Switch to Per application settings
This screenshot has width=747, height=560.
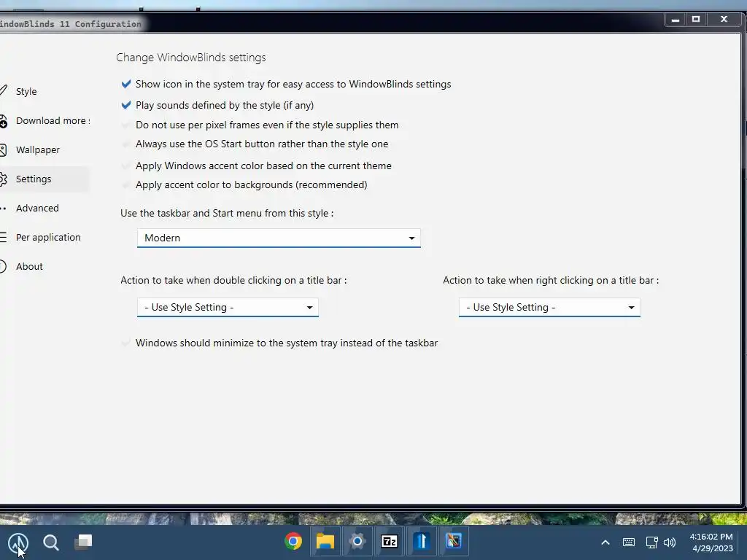pos(48,237)
